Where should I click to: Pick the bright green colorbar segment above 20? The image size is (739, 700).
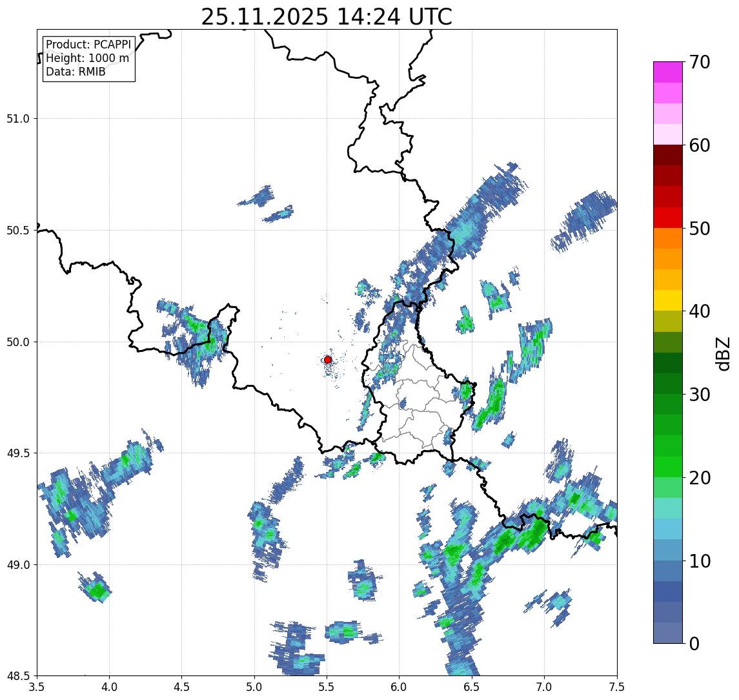pyautogui.click(x=668, y=467)
